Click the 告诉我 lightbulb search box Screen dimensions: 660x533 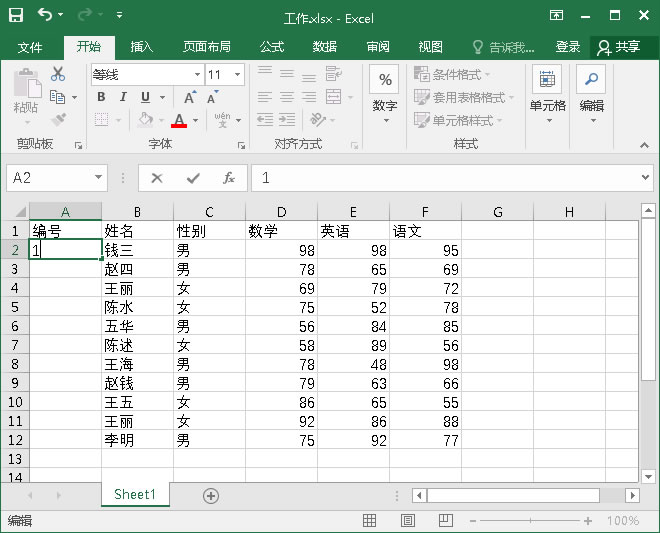pyautogui.click(x=503, y=47)
